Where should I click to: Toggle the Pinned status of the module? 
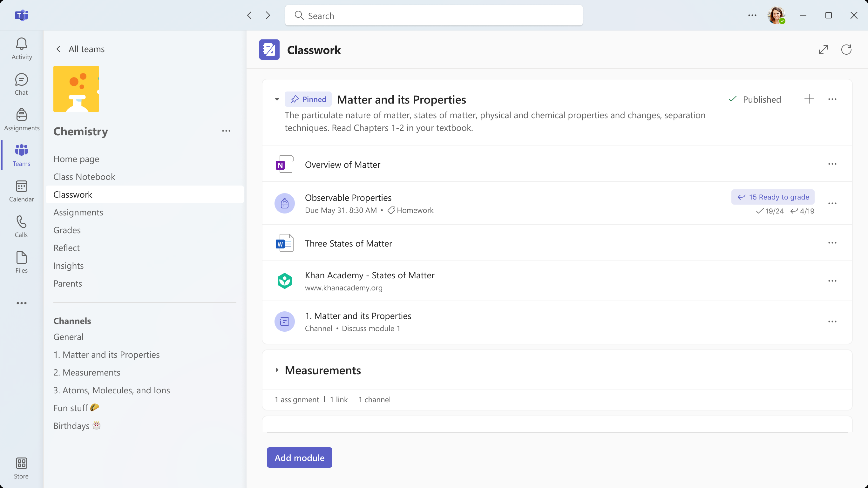308,99
